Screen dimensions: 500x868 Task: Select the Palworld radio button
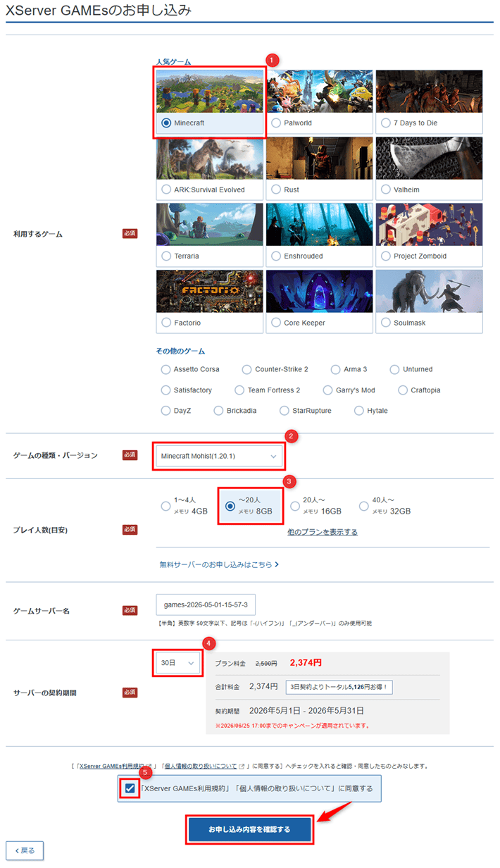tap(276, 123)
